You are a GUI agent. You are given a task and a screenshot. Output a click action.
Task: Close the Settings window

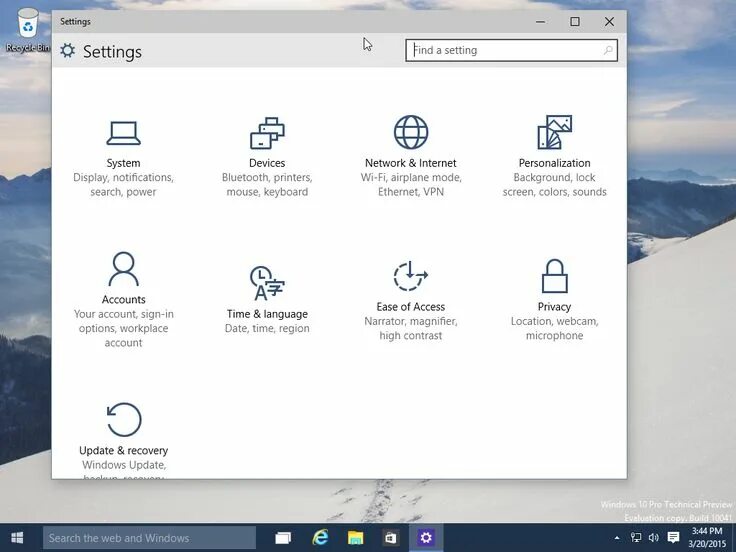609,22
